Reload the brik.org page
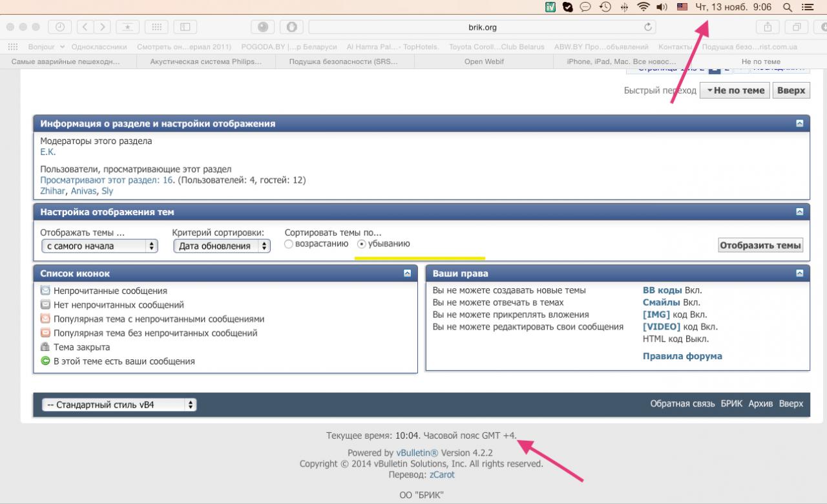 648,27
